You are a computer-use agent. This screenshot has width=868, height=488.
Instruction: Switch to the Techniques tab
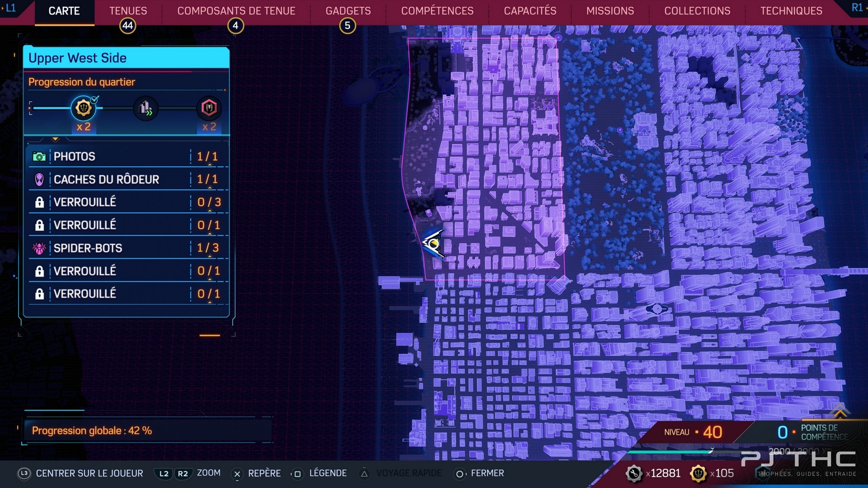pos(791,11)
